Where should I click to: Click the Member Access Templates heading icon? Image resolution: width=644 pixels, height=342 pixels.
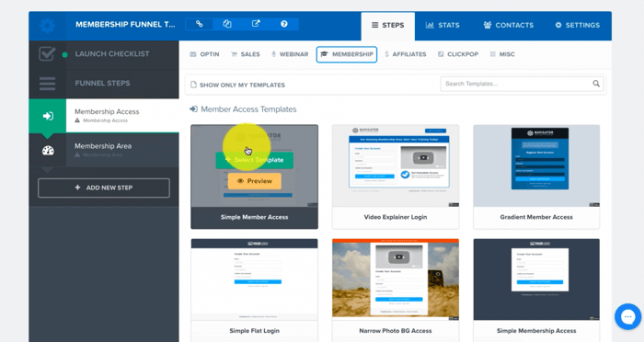193,109
